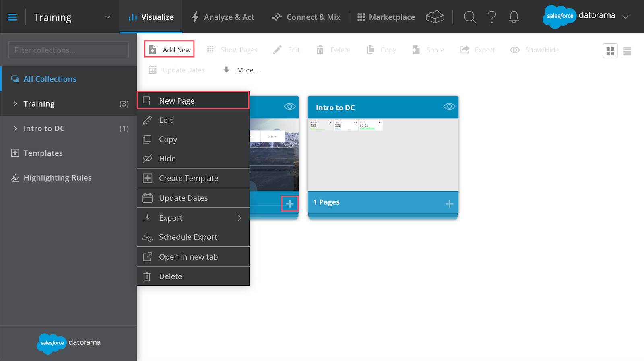Click the Share toolbar button

428,50
